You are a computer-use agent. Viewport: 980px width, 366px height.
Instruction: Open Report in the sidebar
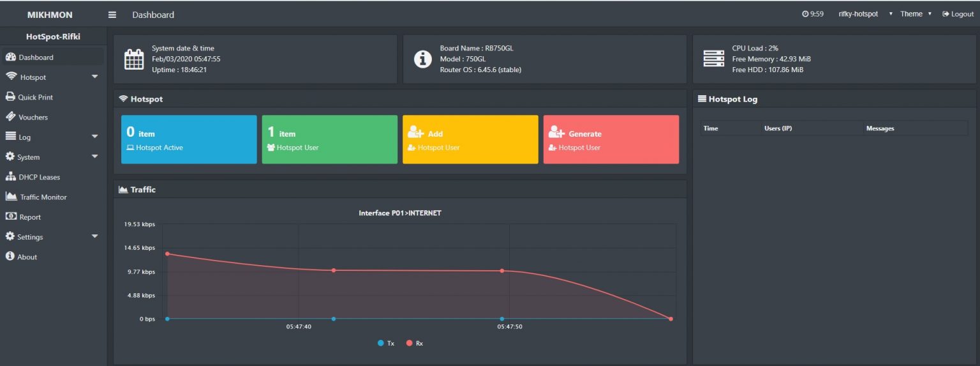pyautogui.click(x=53, y=217)
